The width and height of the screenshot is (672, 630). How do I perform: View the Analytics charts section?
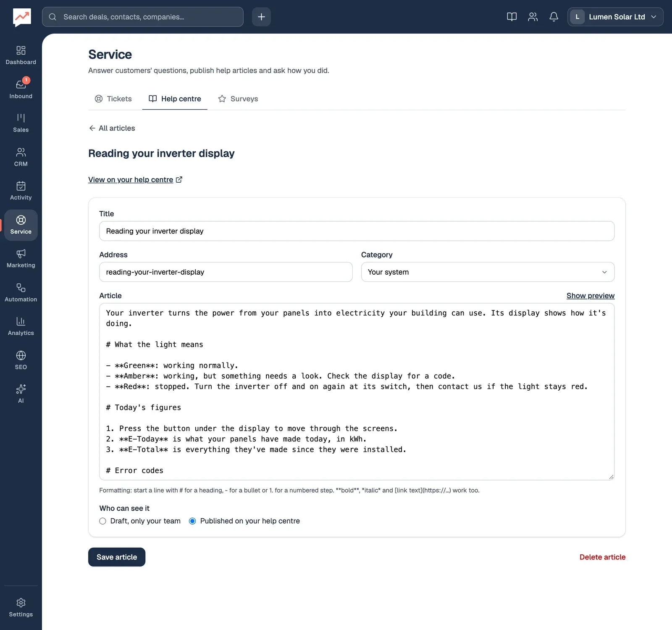point(21,326)
